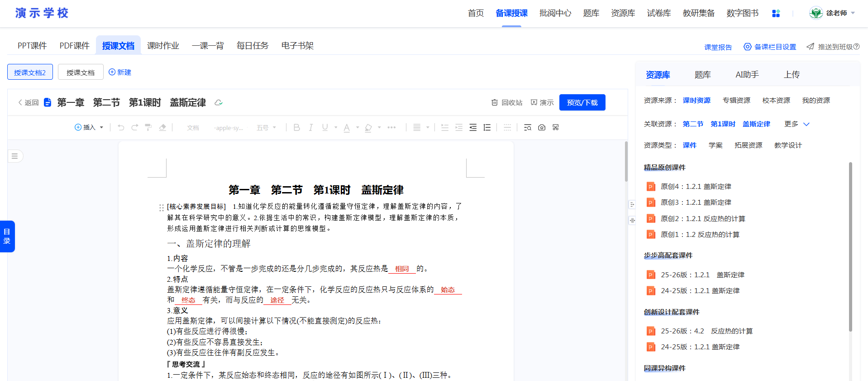868x381 pixels.
Task: Open 徐老师 user account dropdown
Action: click(x=832, y=13)
